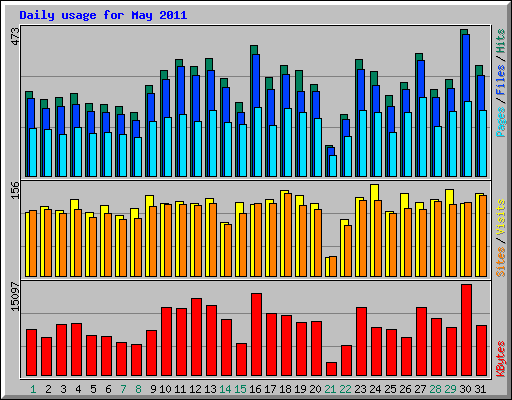This screenshot has height=400, width=512.
Task: Click green day 14 axis label
Action: coord(225,389)
